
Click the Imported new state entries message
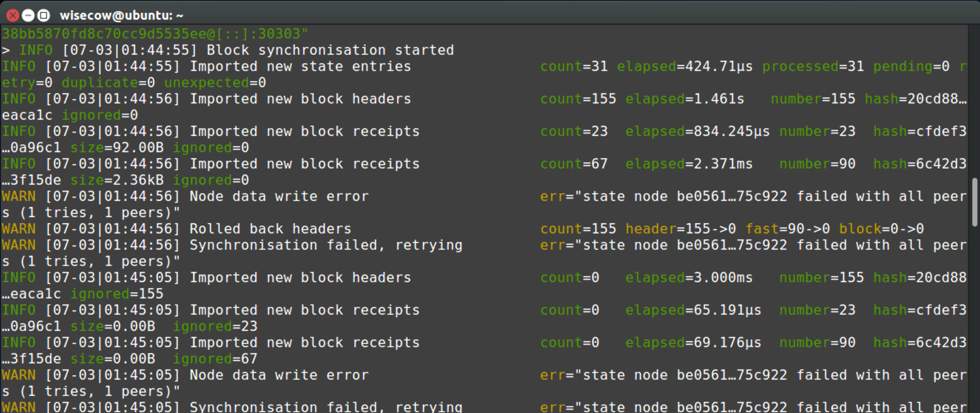coord(300,66)
